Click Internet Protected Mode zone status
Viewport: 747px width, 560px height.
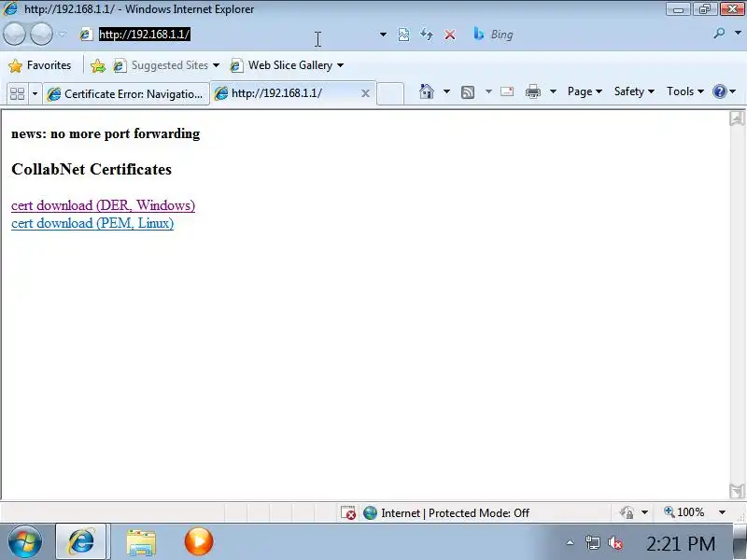tap(446, 512)
